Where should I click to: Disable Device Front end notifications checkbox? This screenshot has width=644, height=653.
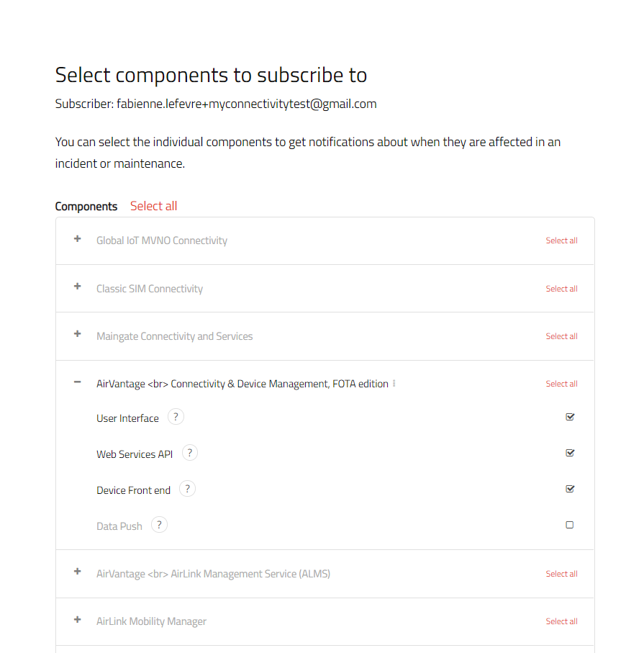coord(570,489)
